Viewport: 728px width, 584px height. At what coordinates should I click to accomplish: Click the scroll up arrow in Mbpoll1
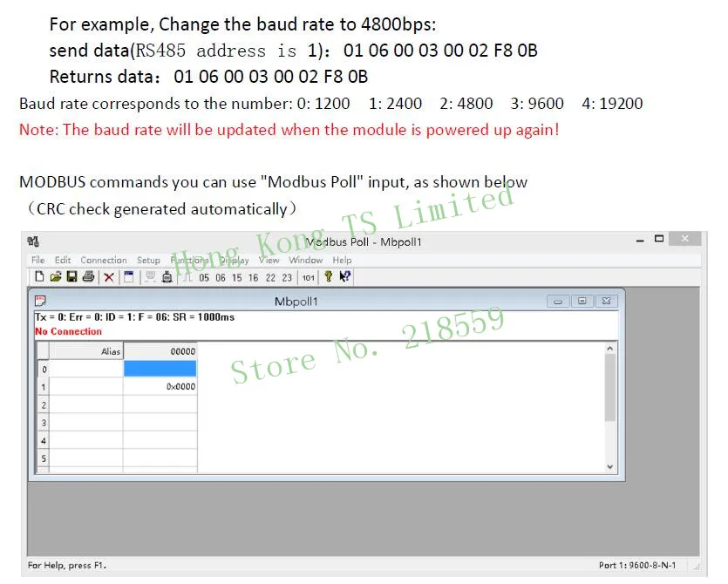tap(610, 348)
